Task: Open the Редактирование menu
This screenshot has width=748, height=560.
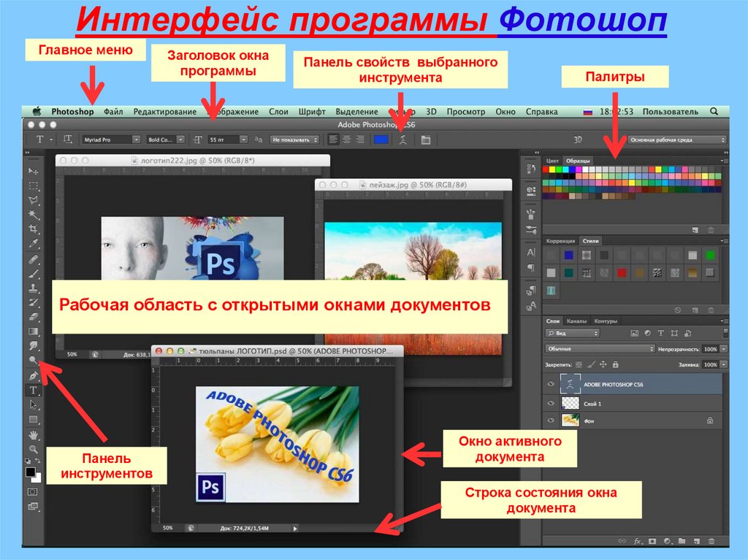Action: point(164,112)
